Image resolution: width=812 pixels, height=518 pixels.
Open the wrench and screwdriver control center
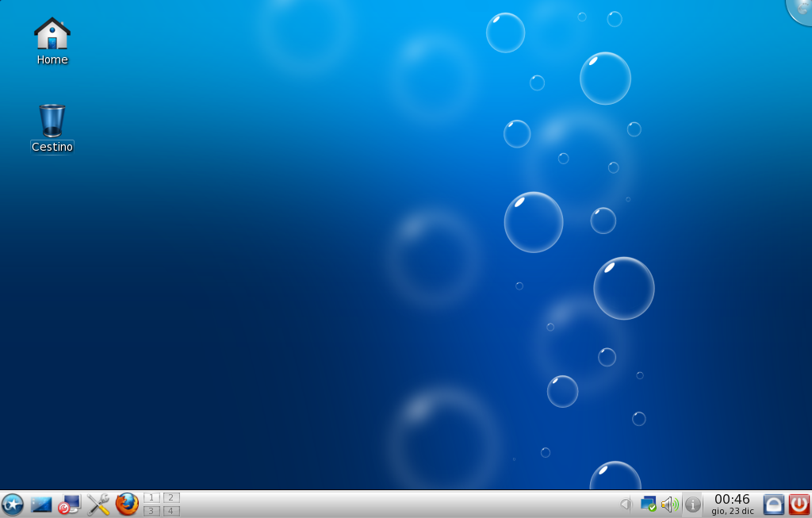[x=98, y=504]
